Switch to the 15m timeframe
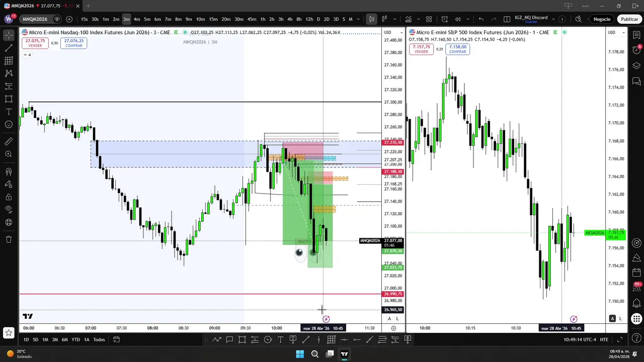This screenshot has height=362, width=644. pyautogui.click(x=213, y=19)
